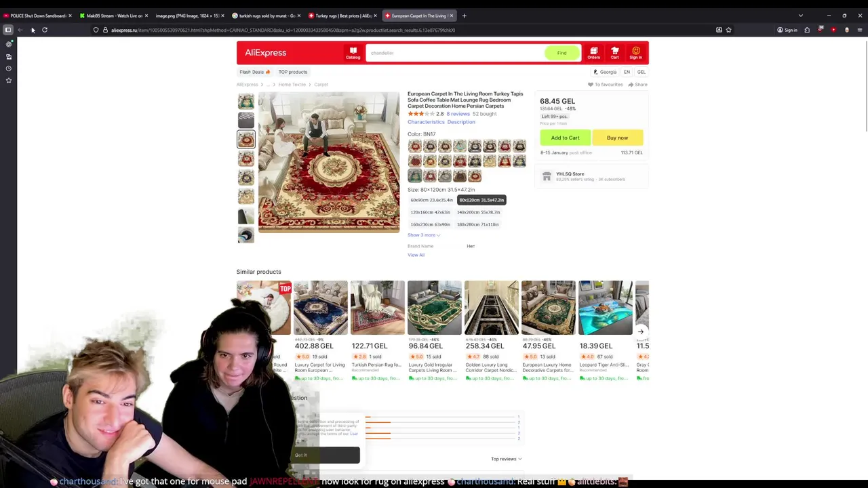The height and width of the screenshot is (488, 868).
Task: Click the browser back arrow
Action: click(20, 30)
